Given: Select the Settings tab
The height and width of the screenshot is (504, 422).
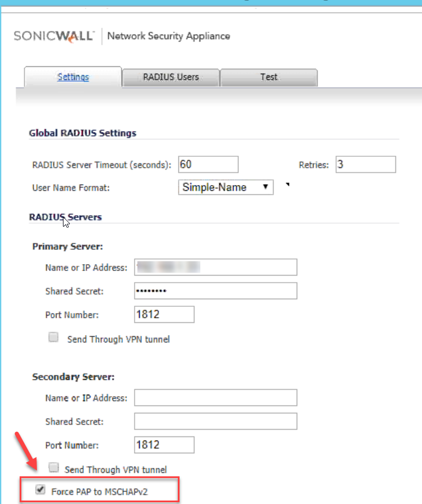Looking at the screenshot, I should (x=73, y=77).
